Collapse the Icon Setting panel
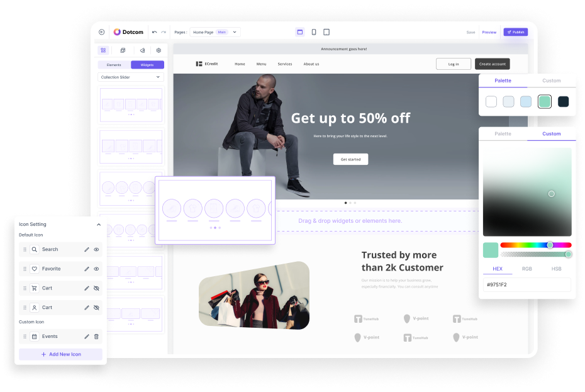The image size is (585, 392). (x=99, y=225)
